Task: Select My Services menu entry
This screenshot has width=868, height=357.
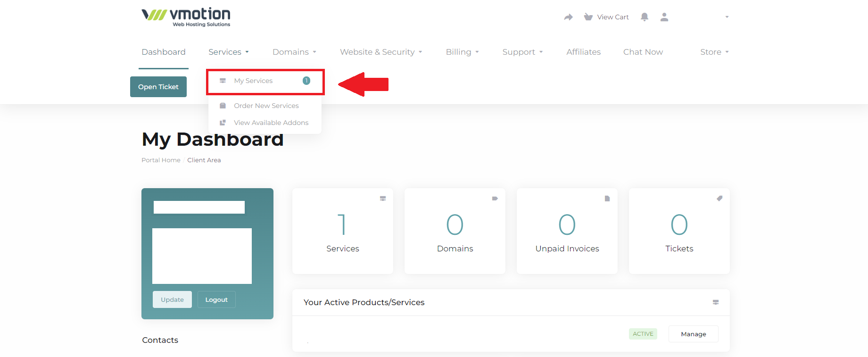Action: point(265,81)
